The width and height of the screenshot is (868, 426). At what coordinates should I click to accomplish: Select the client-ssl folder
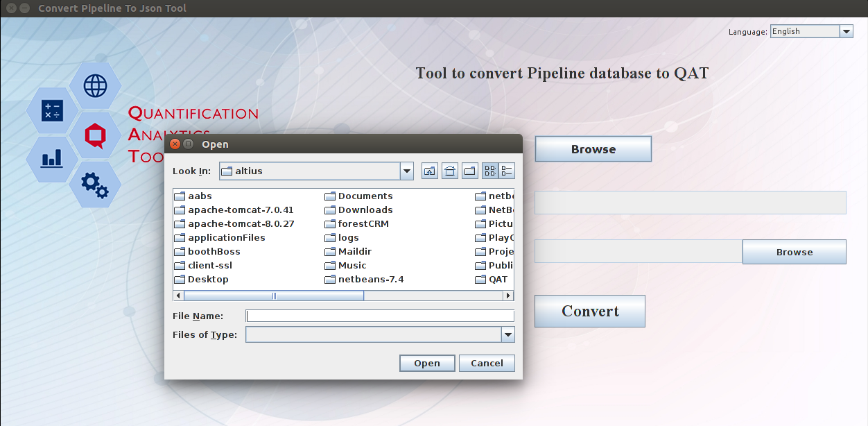point(203,266)
